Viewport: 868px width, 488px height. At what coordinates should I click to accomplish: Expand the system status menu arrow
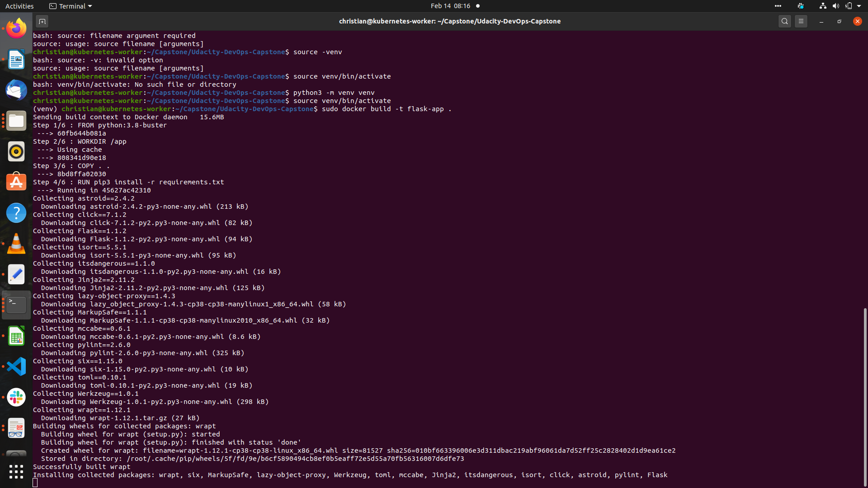(859, 6)
